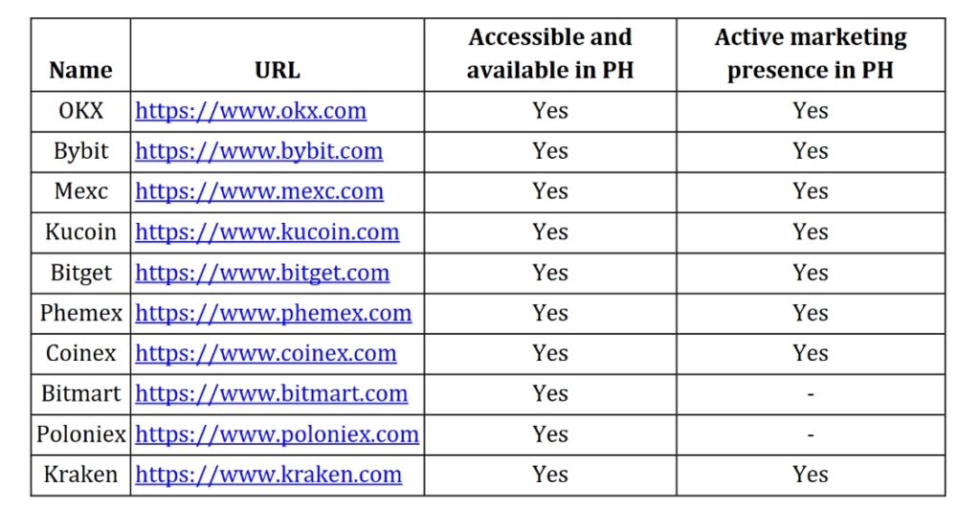
Task: Open the Bitget URL
Action: 262,273
